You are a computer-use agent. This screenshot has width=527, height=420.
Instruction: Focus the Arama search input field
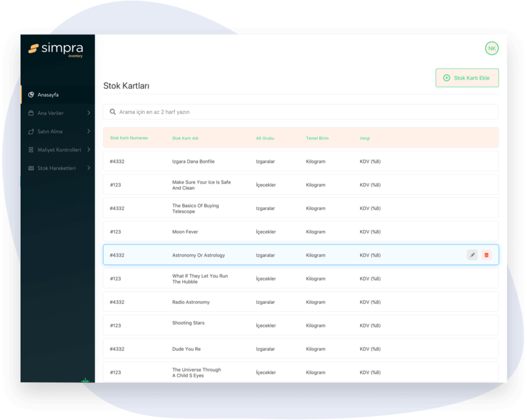[301, 112]
